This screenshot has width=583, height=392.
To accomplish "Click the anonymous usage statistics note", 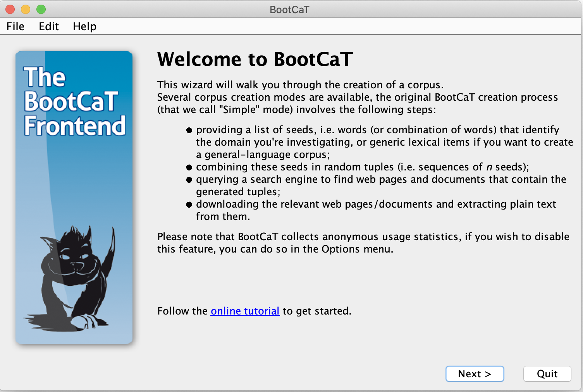I will click(x=363, y=243).
